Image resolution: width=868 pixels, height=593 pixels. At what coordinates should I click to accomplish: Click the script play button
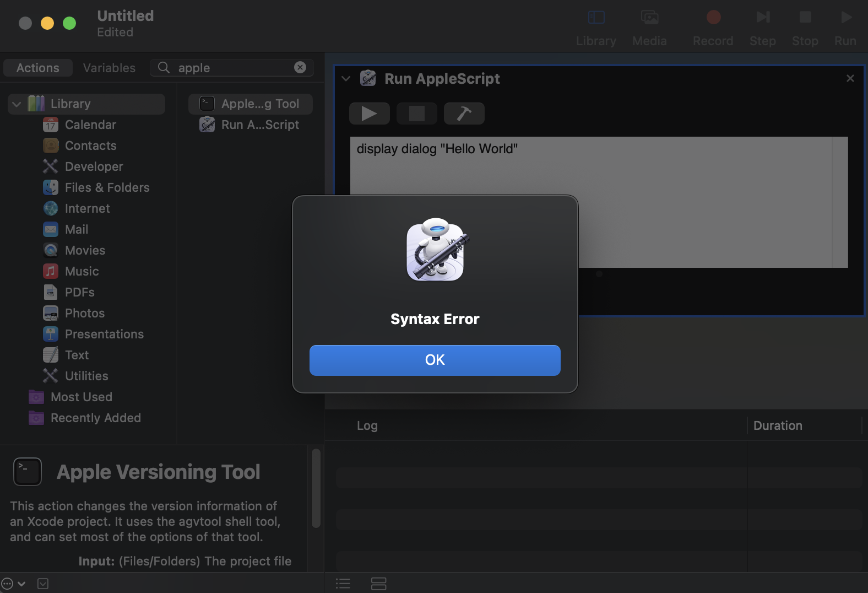pyautogui.click(x=370, y=114)
